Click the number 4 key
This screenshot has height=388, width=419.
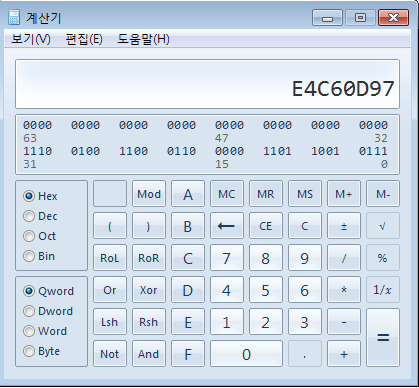(x=227, y=290)
